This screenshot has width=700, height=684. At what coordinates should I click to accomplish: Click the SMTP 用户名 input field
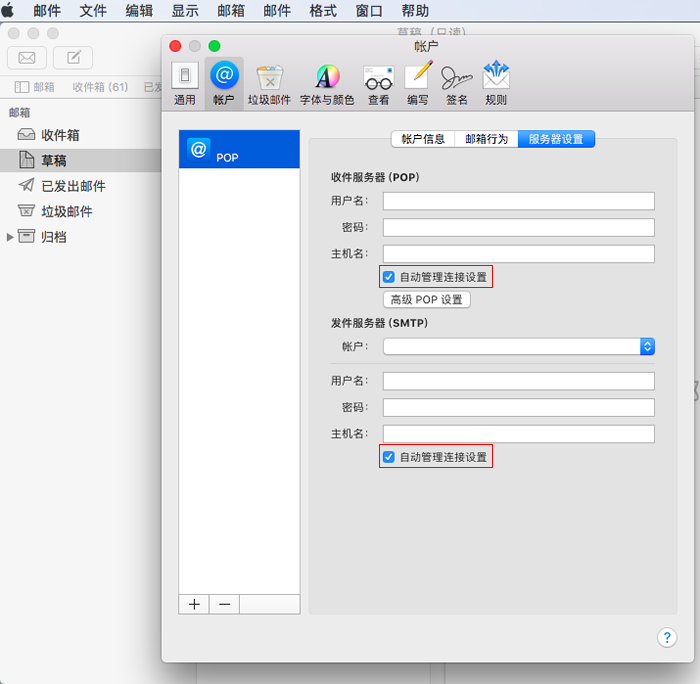(519, 381)
